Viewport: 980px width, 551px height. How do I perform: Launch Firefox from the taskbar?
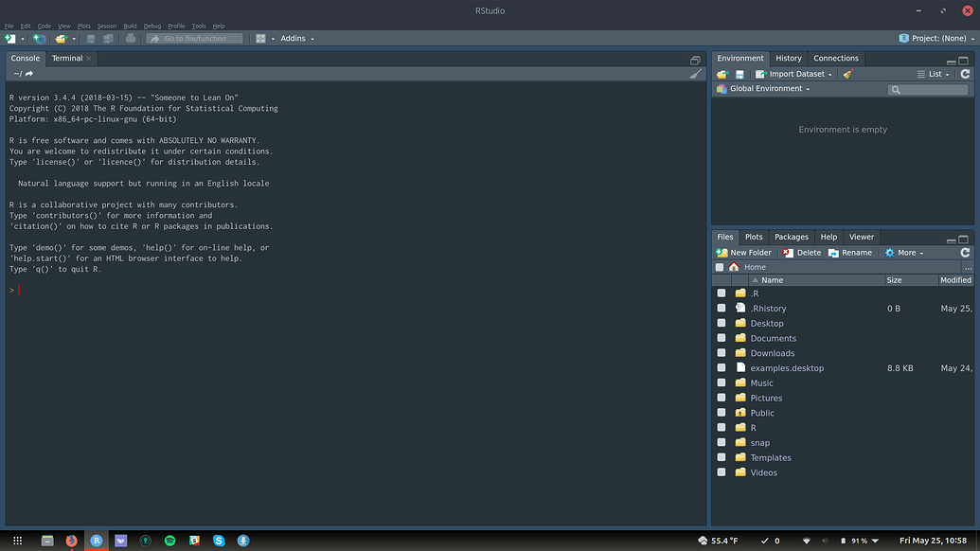tap(71, 541)
